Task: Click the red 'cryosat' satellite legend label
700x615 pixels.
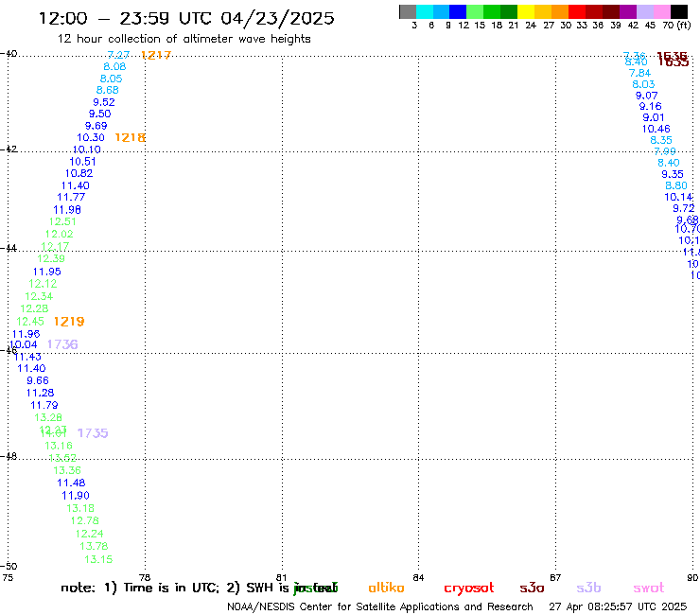Action: [469, 589]
